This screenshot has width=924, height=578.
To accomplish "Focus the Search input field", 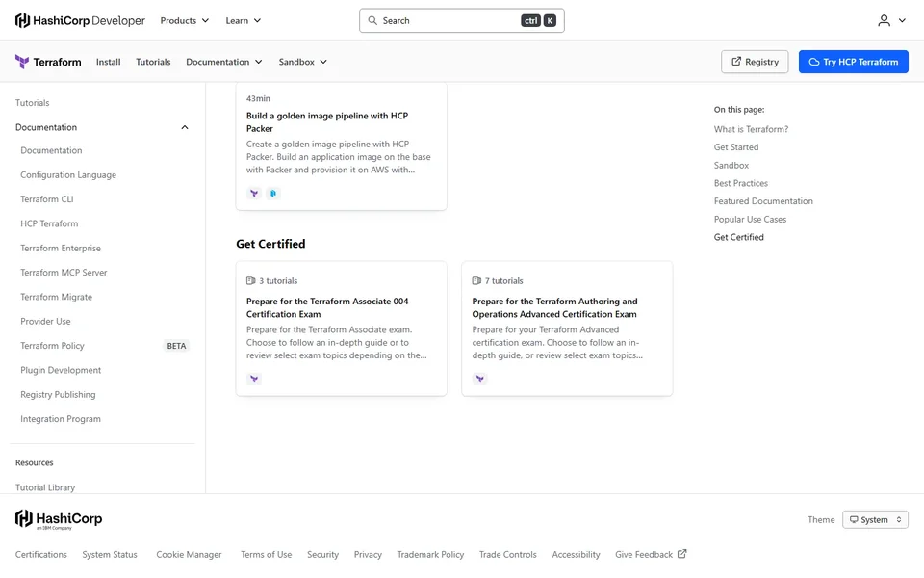I will click(x=461, y=20).
